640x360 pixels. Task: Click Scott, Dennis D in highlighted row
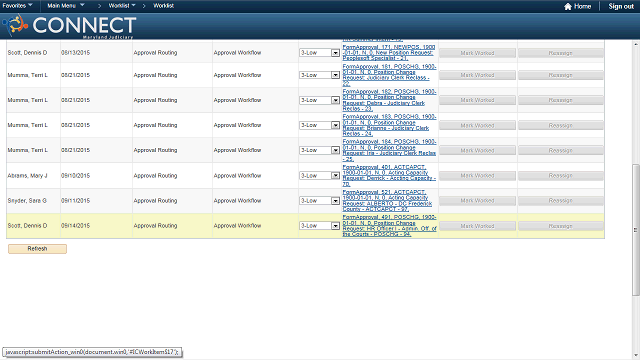(27, 226)
